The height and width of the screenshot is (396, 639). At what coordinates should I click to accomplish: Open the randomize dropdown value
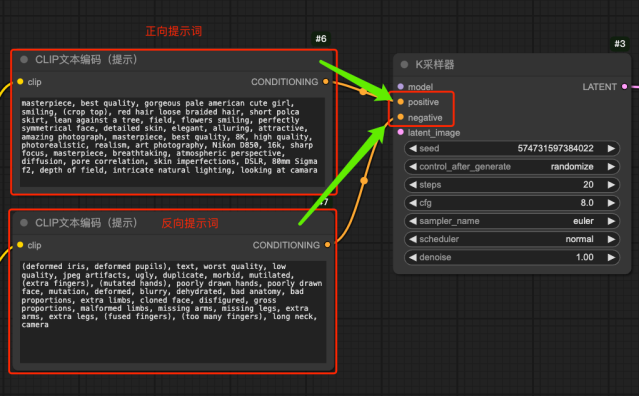coord(572,166)
